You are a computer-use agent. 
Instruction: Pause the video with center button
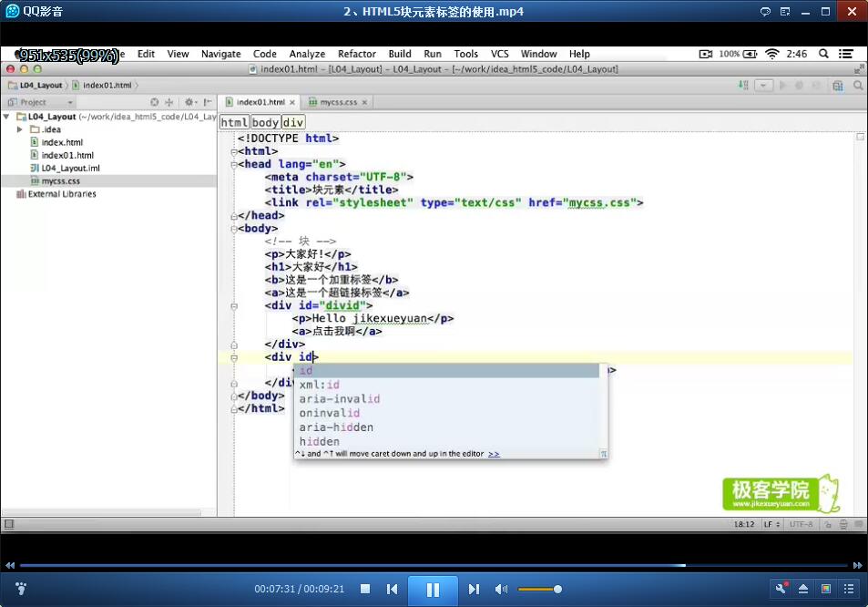click(x=433, y=590)
